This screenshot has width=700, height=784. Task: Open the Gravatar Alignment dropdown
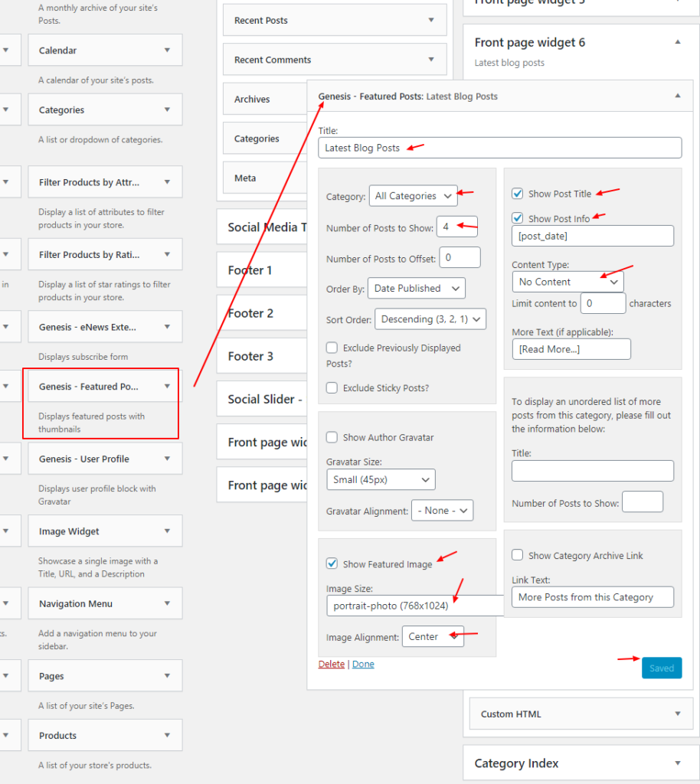tap(443, 511)
